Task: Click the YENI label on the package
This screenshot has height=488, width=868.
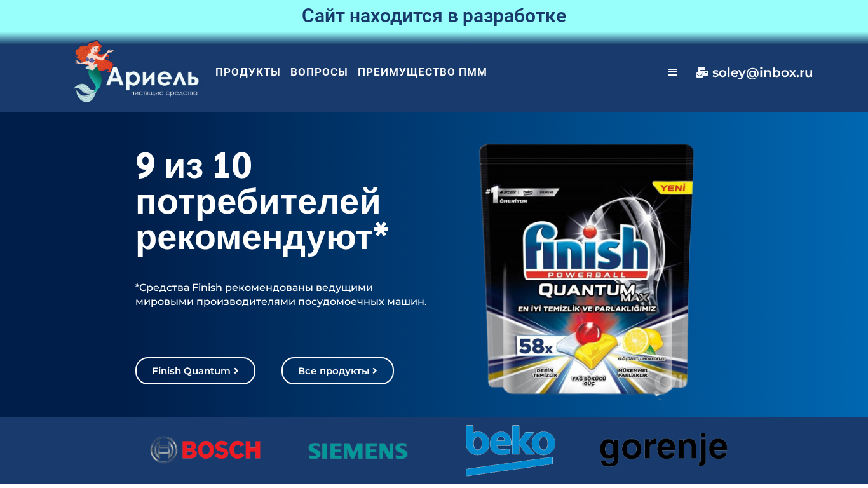Action: (672, 188)
